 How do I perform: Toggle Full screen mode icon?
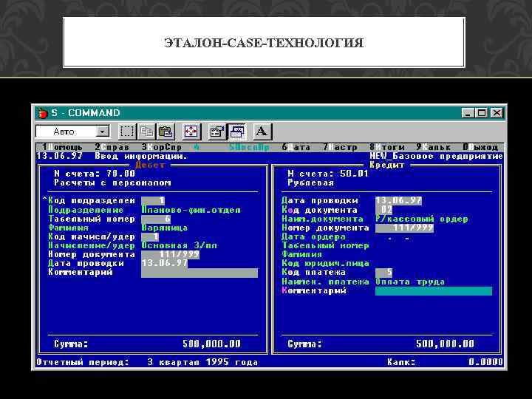[191, 132]
